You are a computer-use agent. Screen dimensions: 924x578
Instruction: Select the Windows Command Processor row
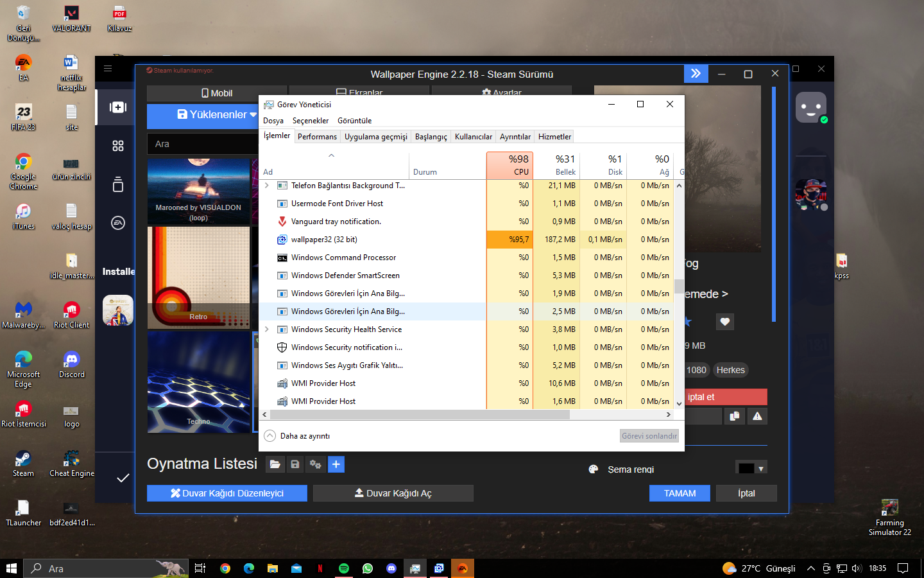(x=466, y=258)
